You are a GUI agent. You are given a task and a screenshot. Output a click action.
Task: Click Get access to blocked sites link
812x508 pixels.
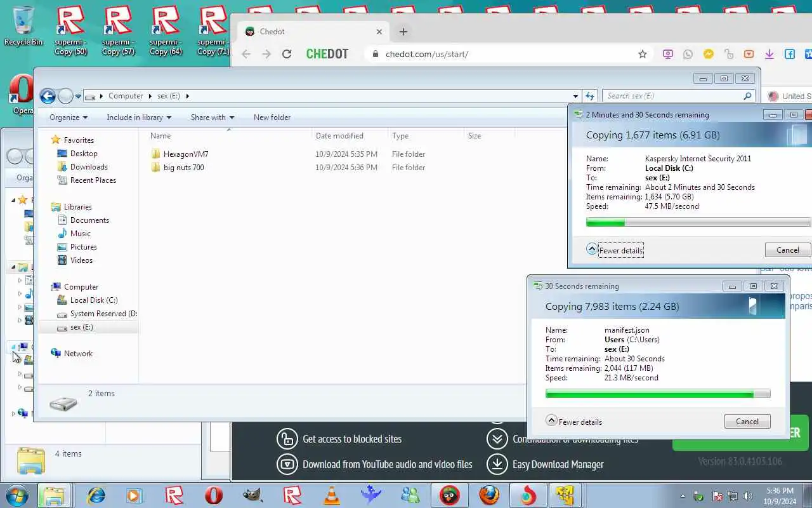(x=352, y=439)
